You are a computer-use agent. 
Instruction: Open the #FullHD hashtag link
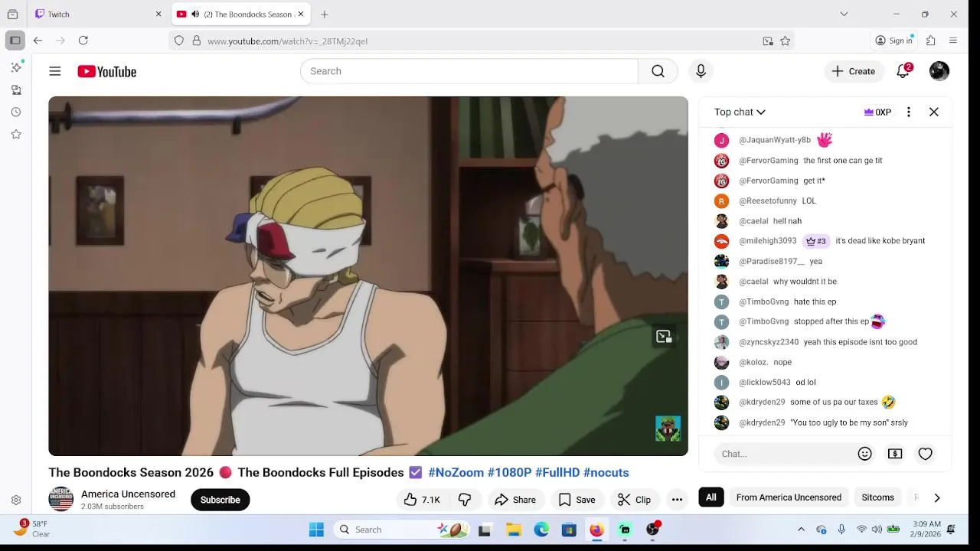click(557, 472)
